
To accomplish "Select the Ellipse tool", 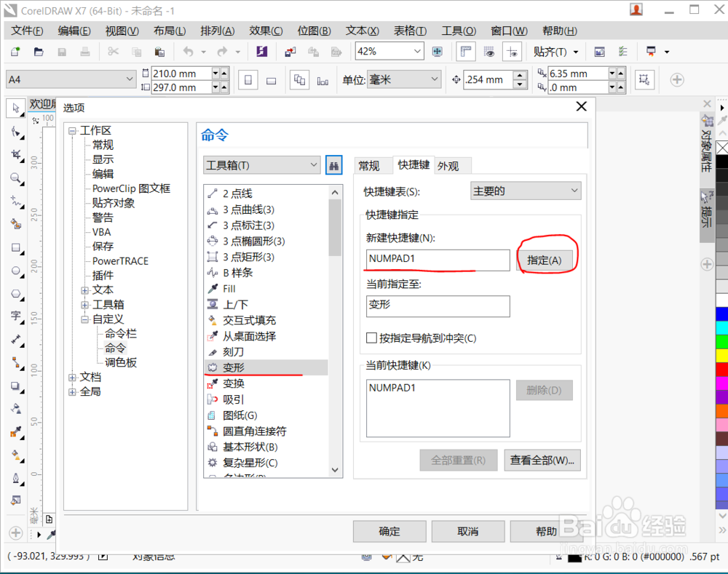I will point(16,271).
